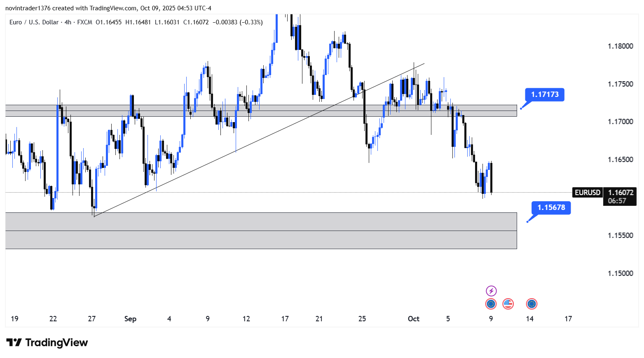Click the novintrader1376 attribution header text
The image size is (644, 358).
coord(28,8)
